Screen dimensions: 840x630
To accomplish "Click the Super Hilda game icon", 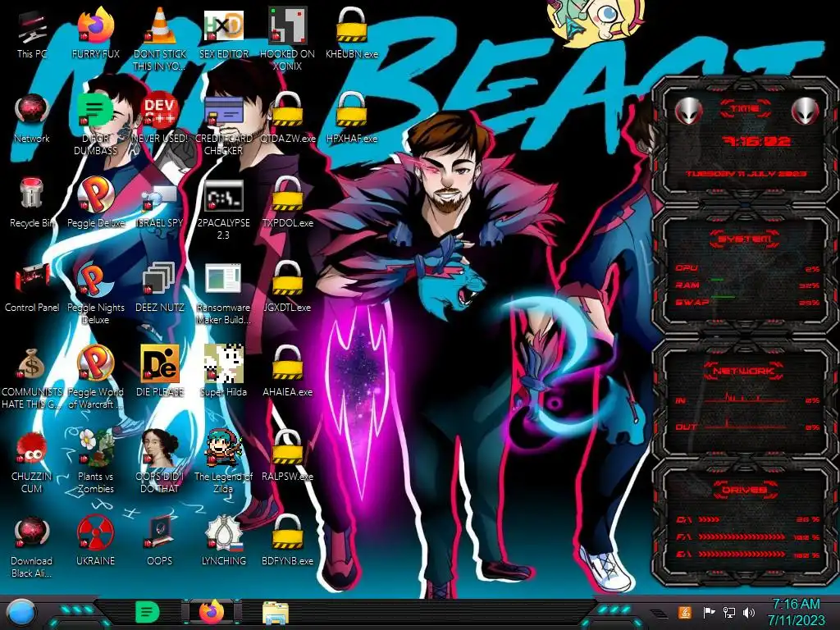I will pos(223,372).
